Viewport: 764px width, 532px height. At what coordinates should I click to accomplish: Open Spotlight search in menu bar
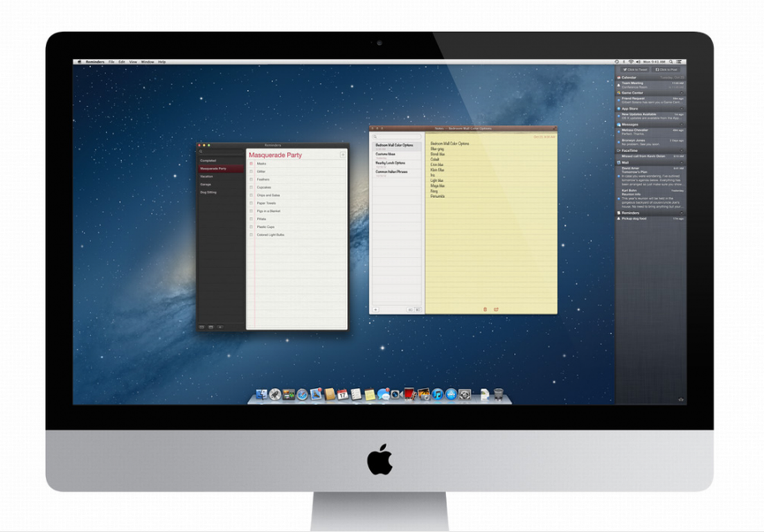pos(671,62)
